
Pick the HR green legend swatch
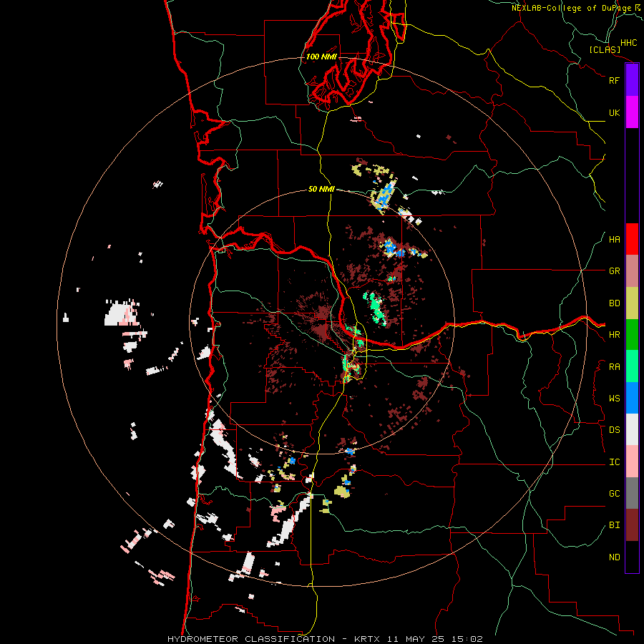coord(632,335)
